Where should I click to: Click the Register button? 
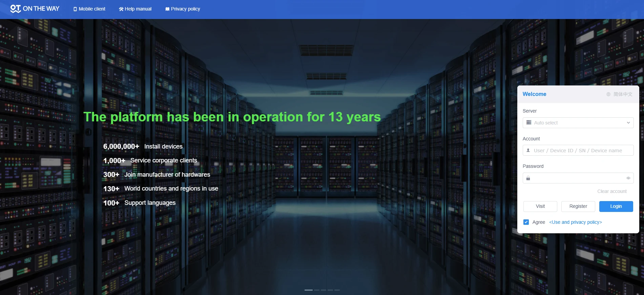[x=578, y=206]
